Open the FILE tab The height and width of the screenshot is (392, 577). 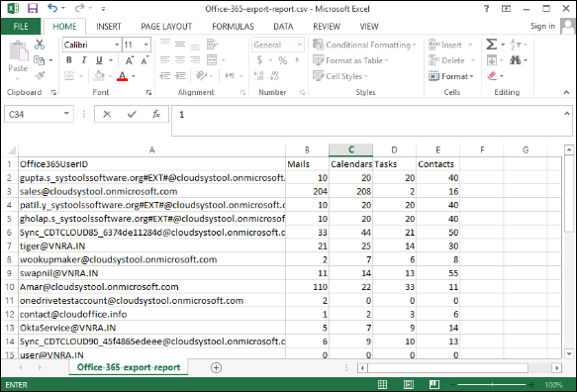point(21,27)
